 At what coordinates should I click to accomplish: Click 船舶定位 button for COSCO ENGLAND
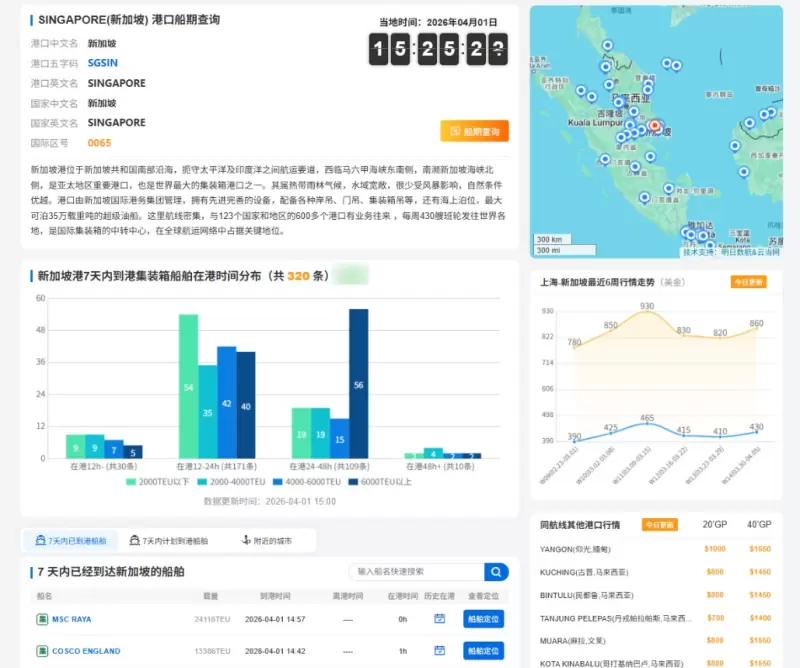point(482,649)
